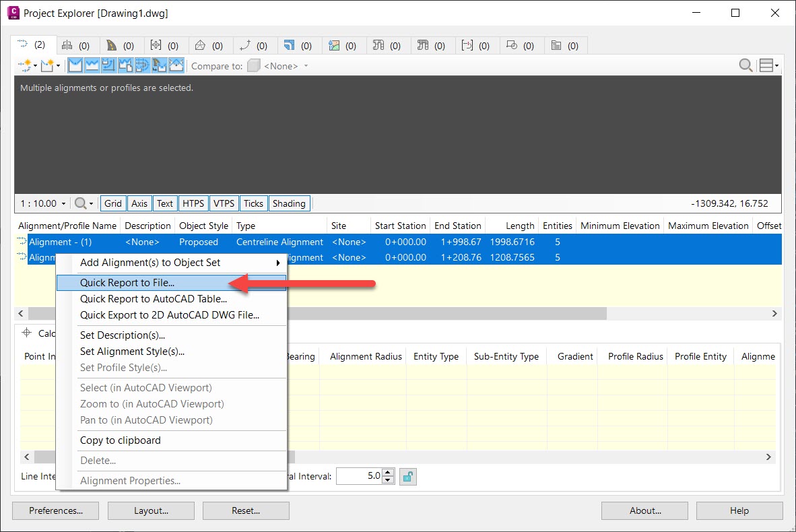Toggle the Grid display in the profile view
Screen dimensions: 796x532
pos(112,203)
